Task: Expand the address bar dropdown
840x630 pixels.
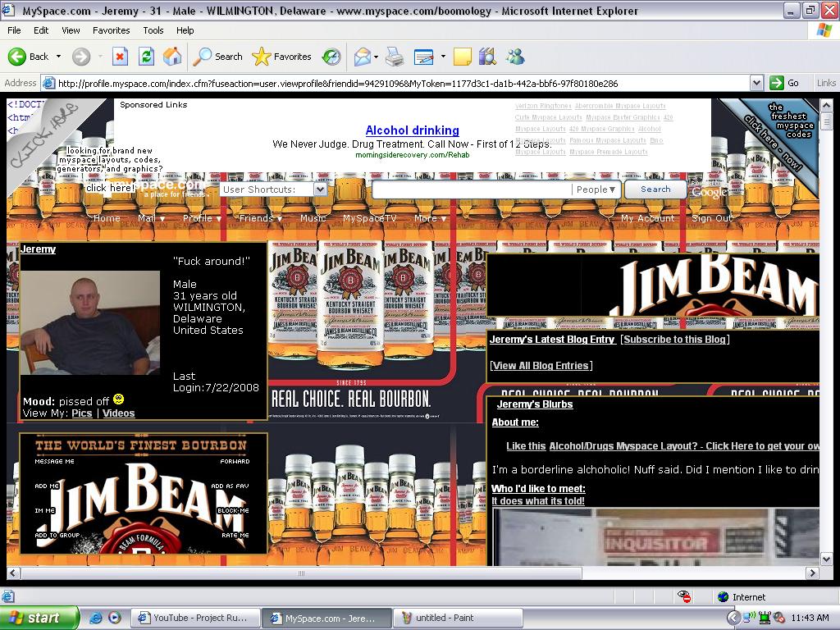Action: [756, 83]
